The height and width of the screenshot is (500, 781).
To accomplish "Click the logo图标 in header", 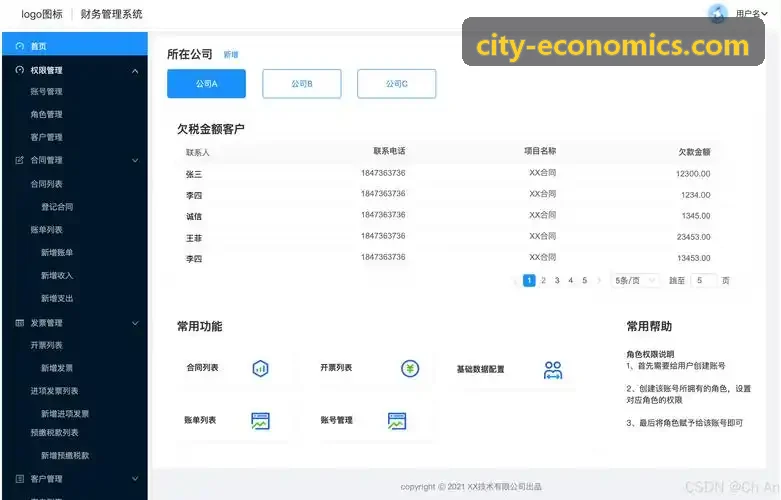I will [x=42, y=14].
